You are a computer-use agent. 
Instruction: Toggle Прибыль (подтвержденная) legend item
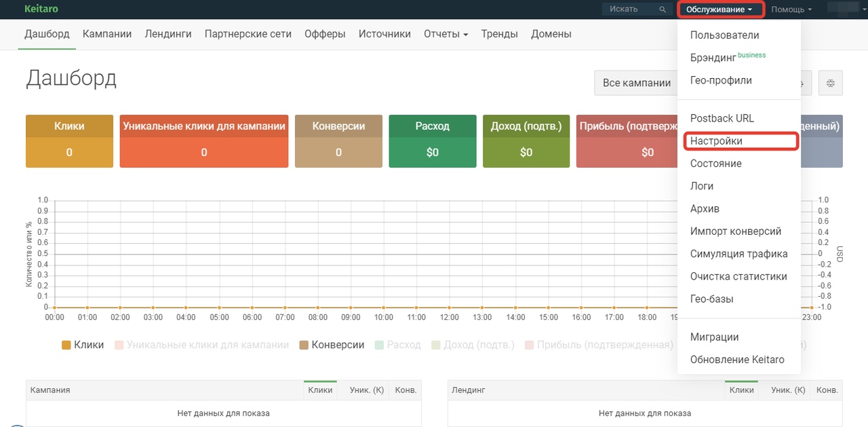(599, 345)
